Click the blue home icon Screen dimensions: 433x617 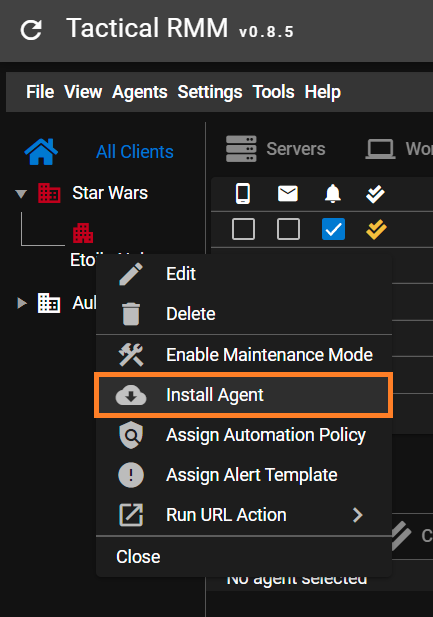click(x=41, y=151)
